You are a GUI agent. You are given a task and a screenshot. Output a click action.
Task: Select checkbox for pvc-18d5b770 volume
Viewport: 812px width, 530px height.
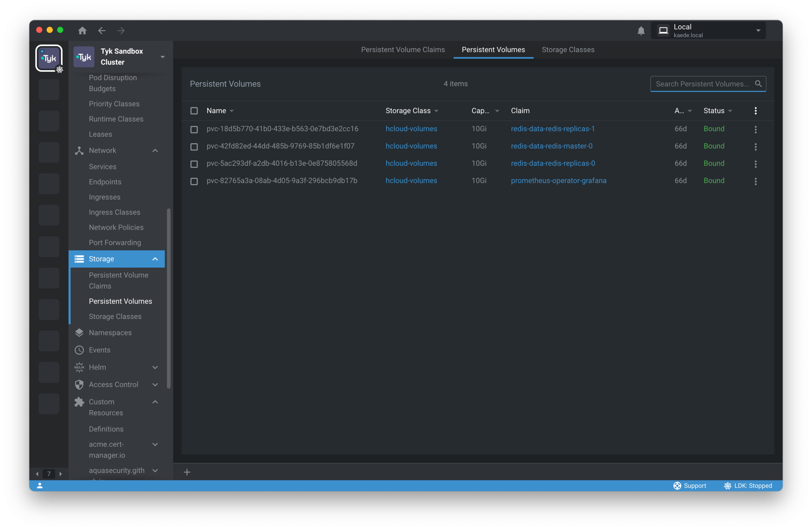(x=194, y=129)
